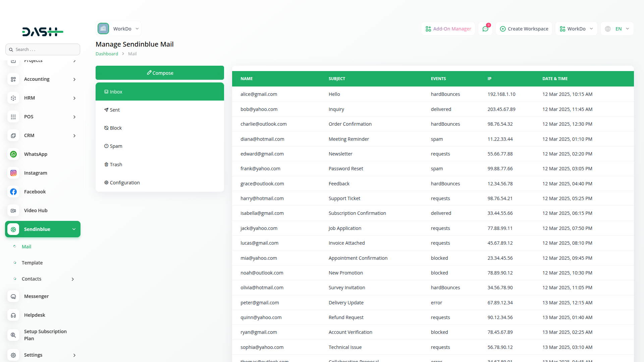
Task: Open the Spam mail folder
Action: pyautogui.click(x=116, y=146)
